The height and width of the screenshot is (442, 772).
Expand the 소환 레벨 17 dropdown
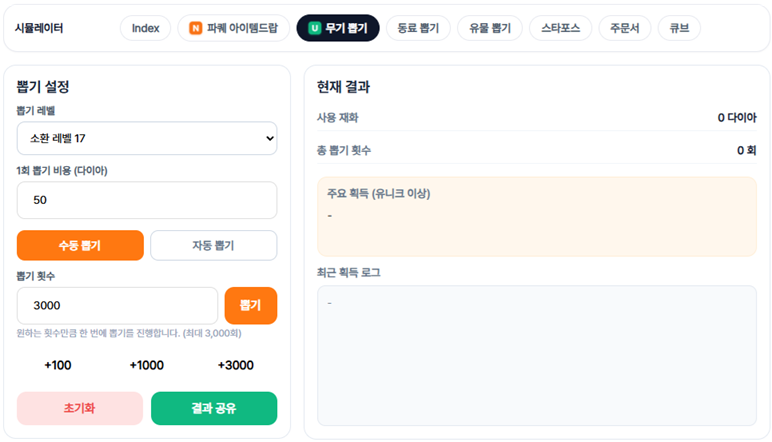tap(147, 138)
